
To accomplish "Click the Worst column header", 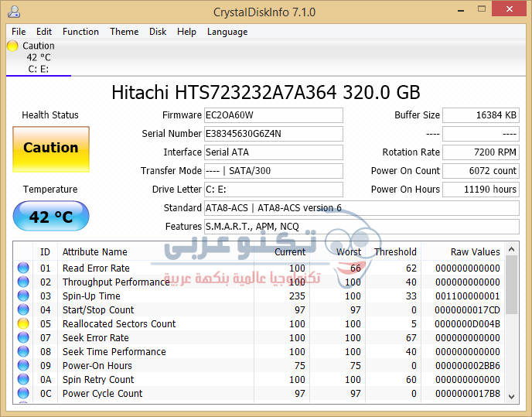I will 338,252.
